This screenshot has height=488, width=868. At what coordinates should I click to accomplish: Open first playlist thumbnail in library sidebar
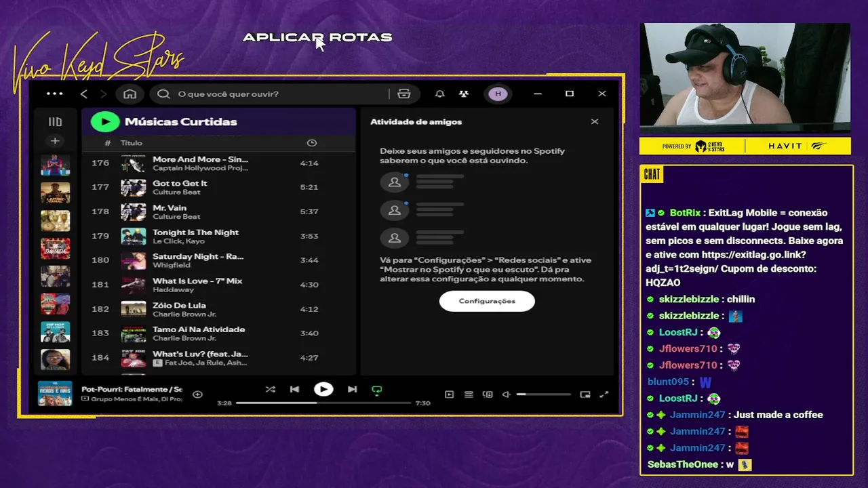[55, 166]
